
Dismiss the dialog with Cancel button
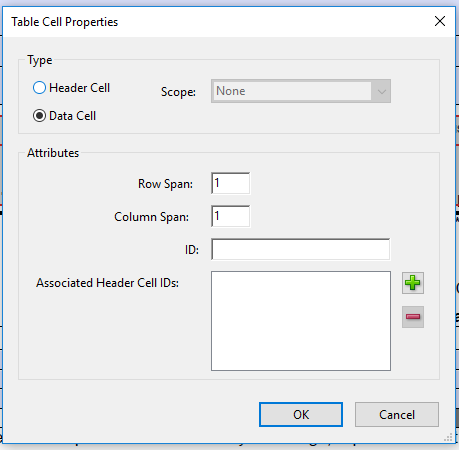(397, 415)
